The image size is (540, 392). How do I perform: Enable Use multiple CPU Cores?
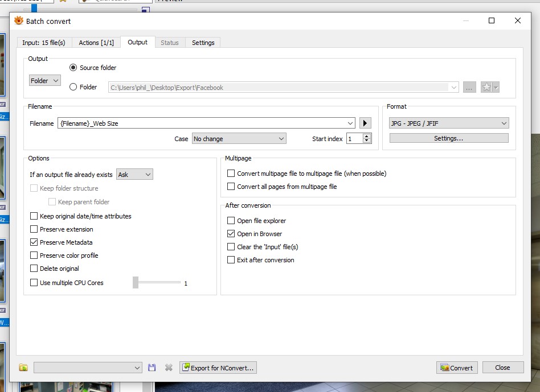pos(34,283)
